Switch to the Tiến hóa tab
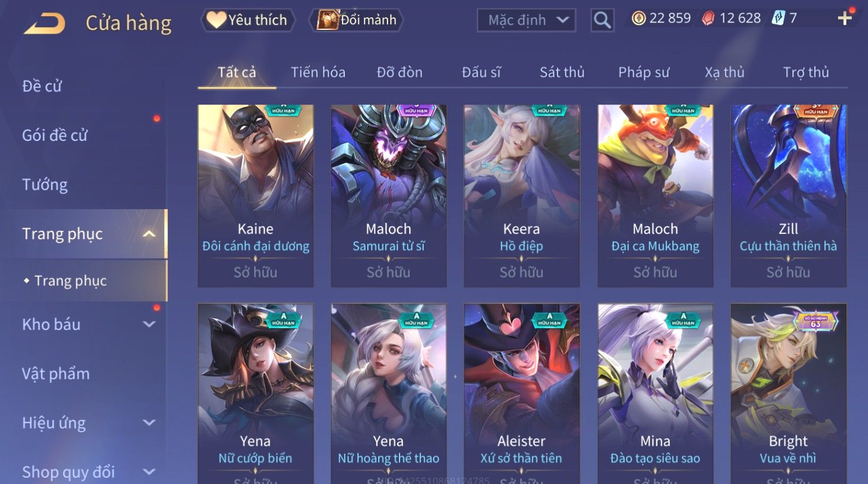The image size is (868, 484). [x=318, y=72]
